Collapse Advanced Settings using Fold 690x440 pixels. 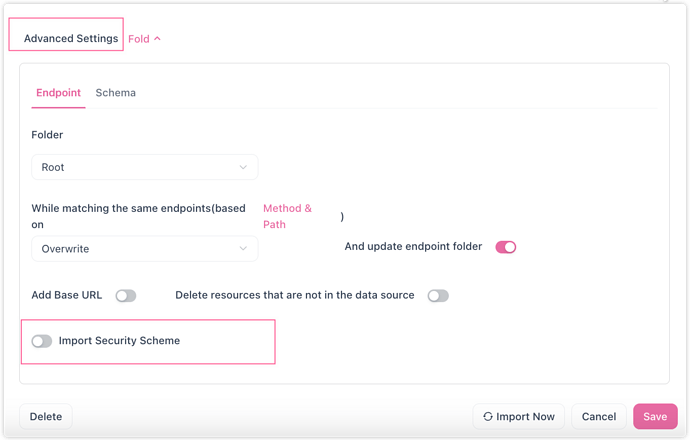[144, 39]
